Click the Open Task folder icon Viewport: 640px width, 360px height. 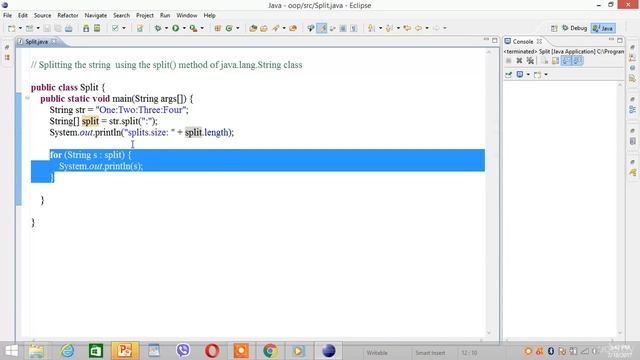264,28
